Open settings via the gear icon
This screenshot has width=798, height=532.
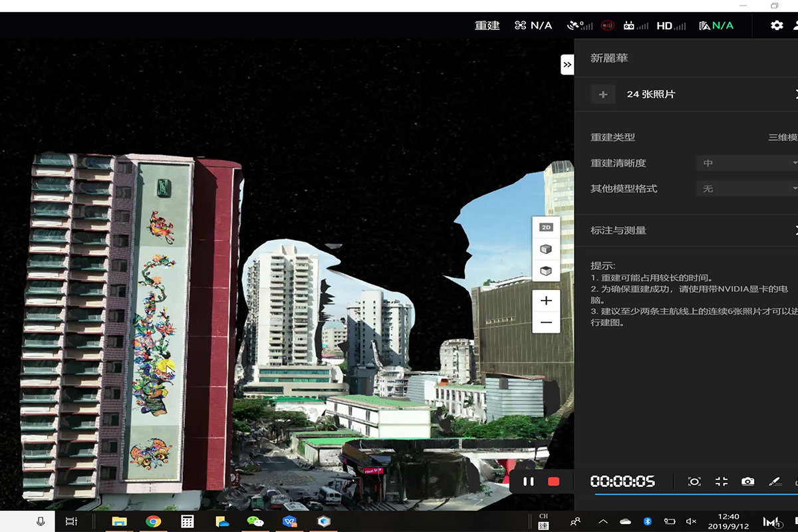pyautogui.click(x=777, y=25)
